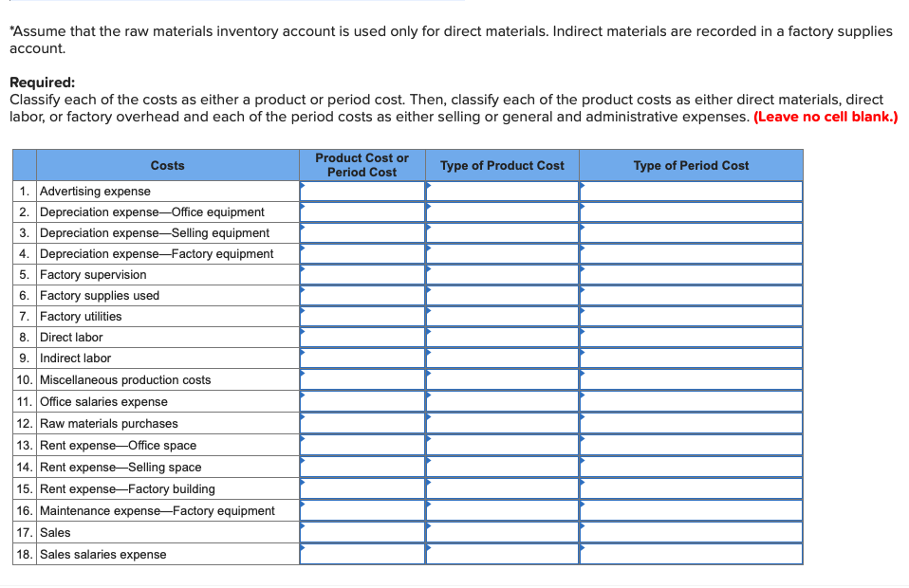Viewport: 909px width, 588px height.
Task: Select the cell for Sales classification entry
Action: tap(362, 532)
